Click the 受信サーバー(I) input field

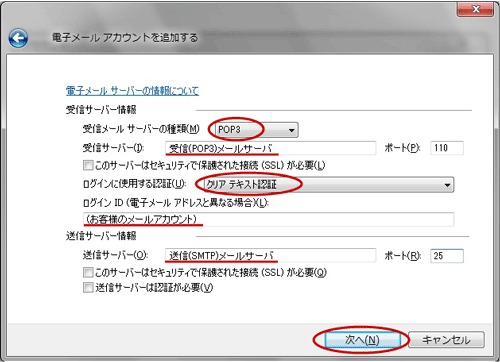click(x=270, y=148)
